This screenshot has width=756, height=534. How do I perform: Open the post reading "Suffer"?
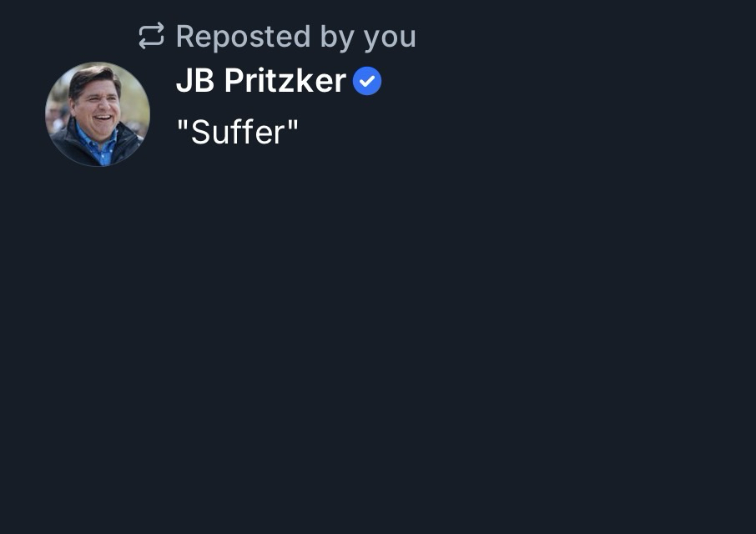tap(237, 132)
